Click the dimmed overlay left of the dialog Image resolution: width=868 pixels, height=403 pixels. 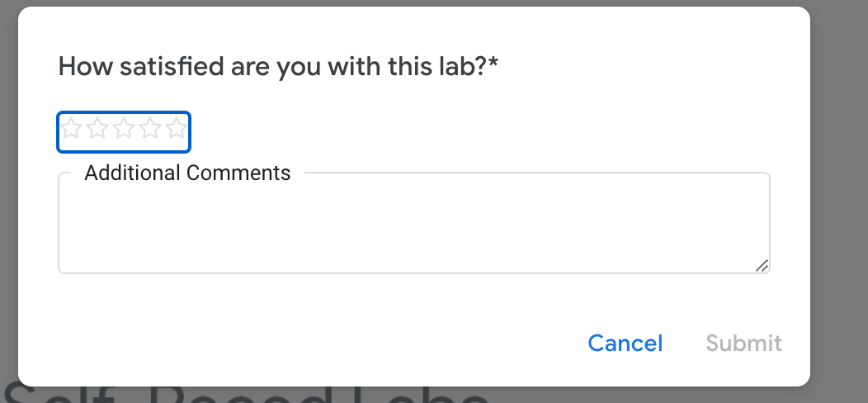coord(8,198)
